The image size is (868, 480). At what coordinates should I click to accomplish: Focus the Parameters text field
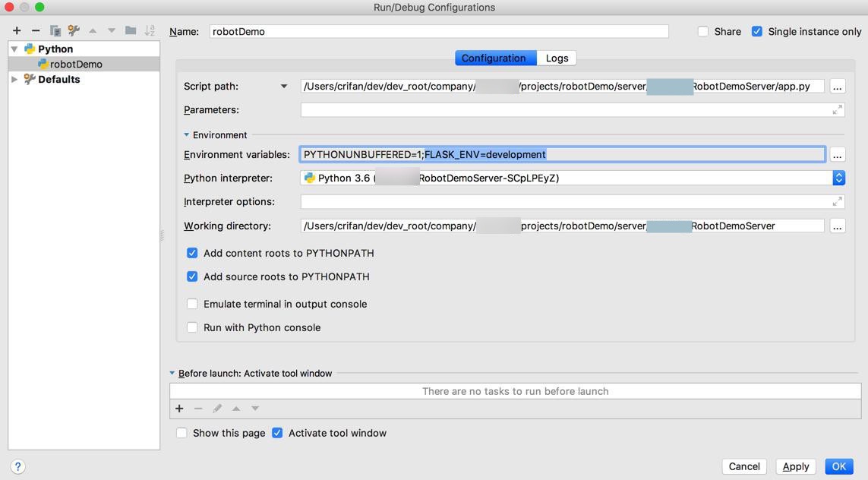click(573, 110)
